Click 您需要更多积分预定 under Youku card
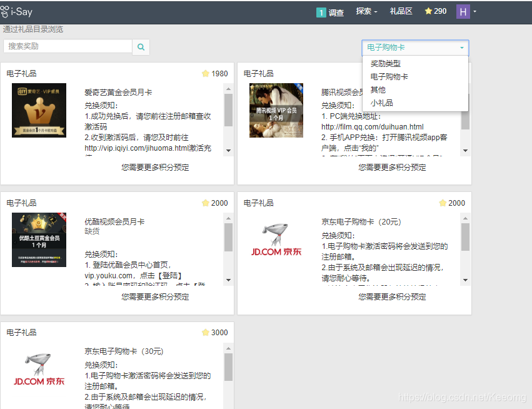Screen dimensions: 532x409 click(x=155, y=297)
